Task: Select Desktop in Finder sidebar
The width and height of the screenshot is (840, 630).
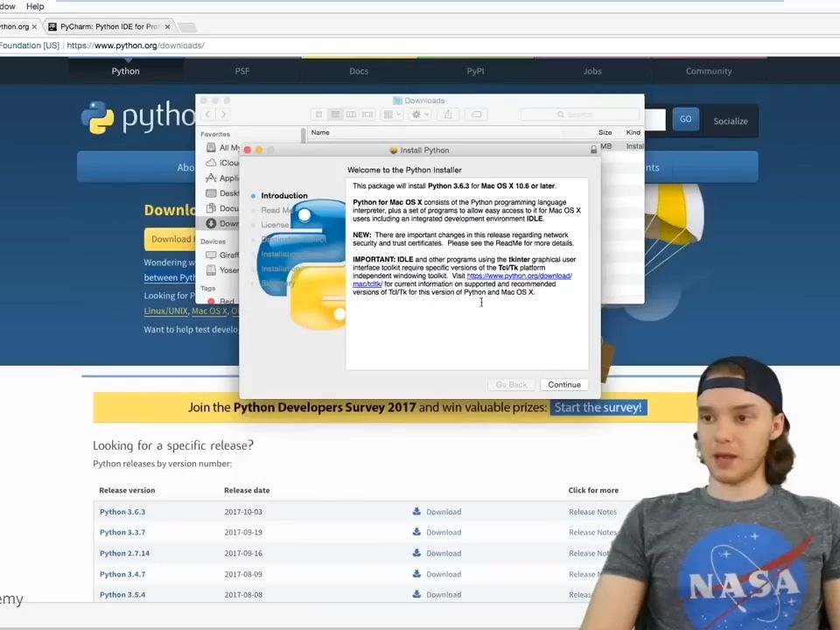Action: click(223, 192)
